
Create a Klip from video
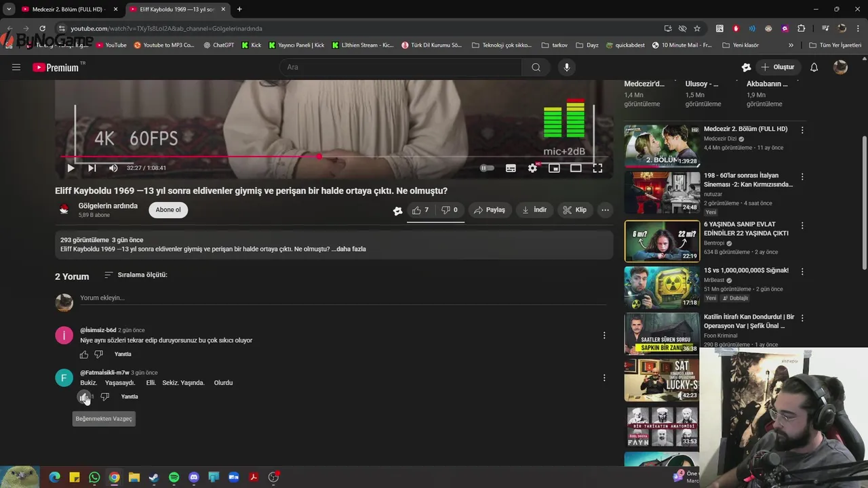(574, 210)
